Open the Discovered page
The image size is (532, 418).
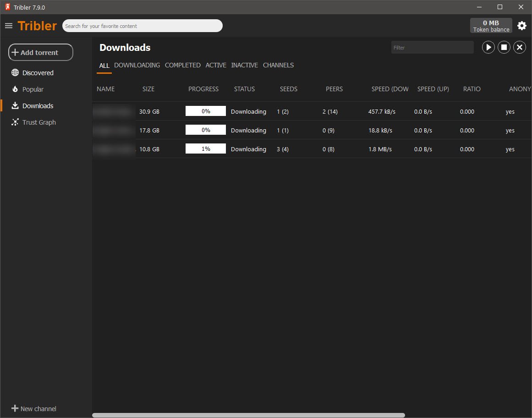[x=38, y=72]
